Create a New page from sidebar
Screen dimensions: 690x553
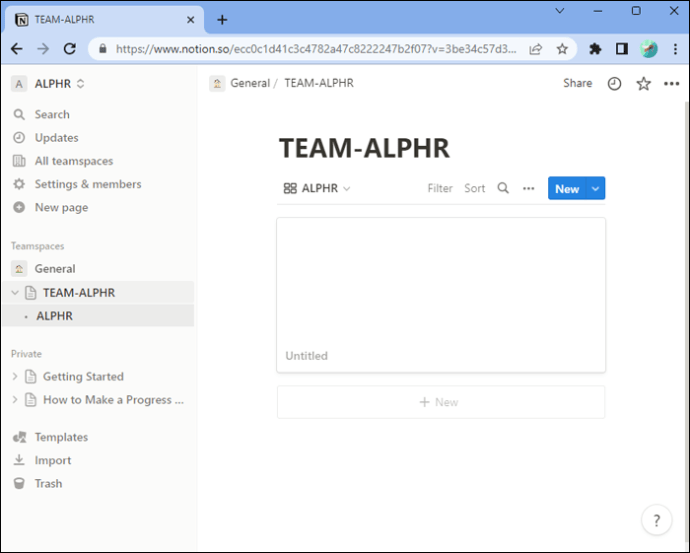(x=61, y=207)
